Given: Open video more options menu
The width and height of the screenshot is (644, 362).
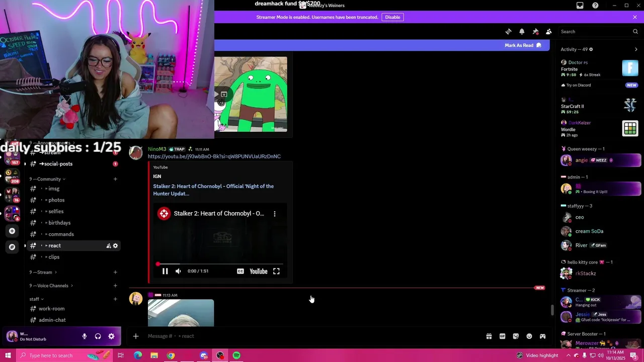Looking at the screenshot, I should coord(275,214).
